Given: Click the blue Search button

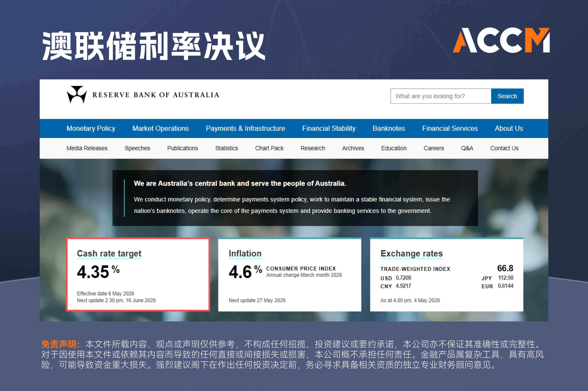Looking at the screenshot, I should tap(507, 96).
